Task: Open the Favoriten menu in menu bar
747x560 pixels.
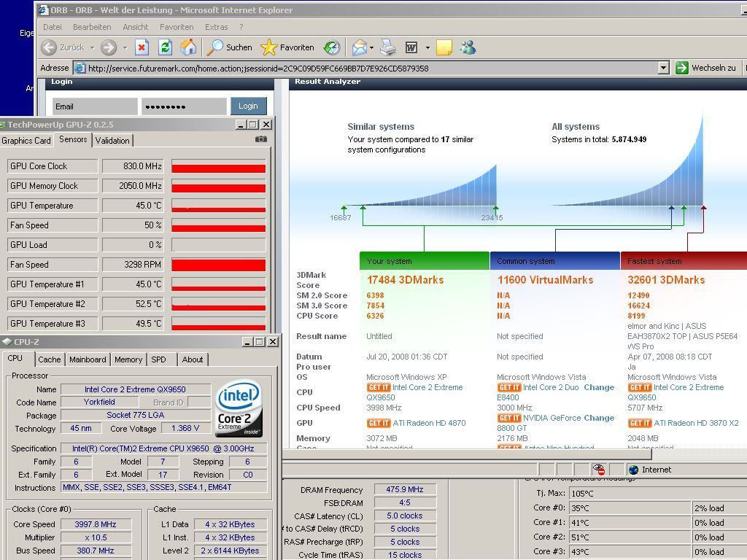Action: coord(177,27)
